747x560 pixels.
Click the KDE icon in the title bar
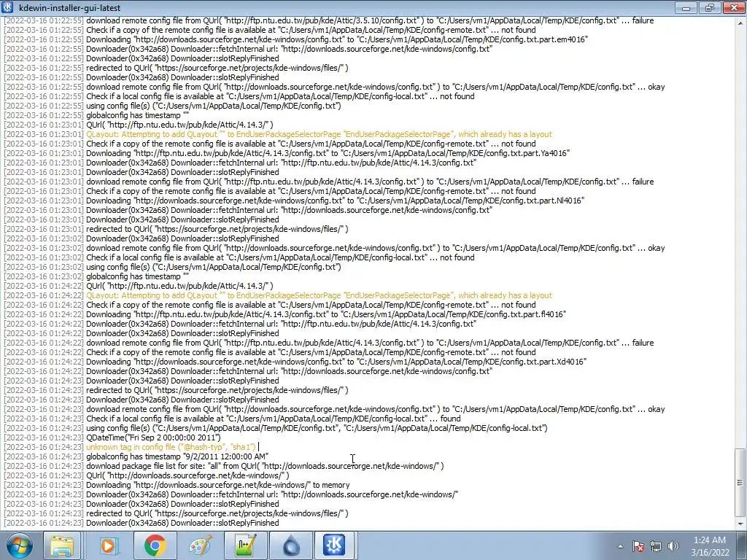click(7, 7)
